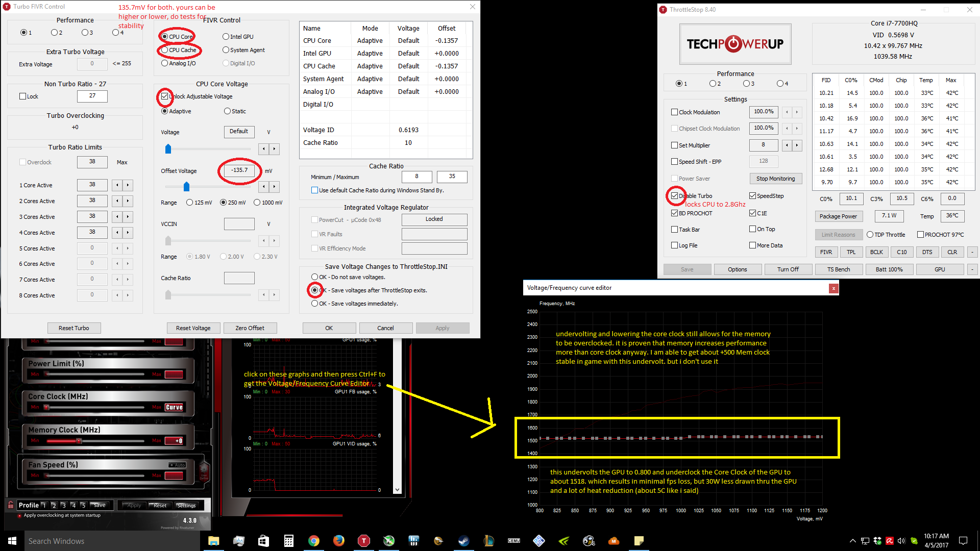Open Google Chrome from the taskbar
Viewport: 980px width, 551px height.
point(313,541)
